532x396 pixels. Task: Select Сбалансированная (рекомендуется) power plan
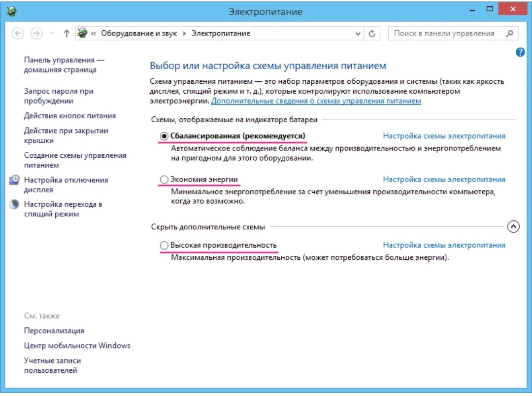pos(164,136)
